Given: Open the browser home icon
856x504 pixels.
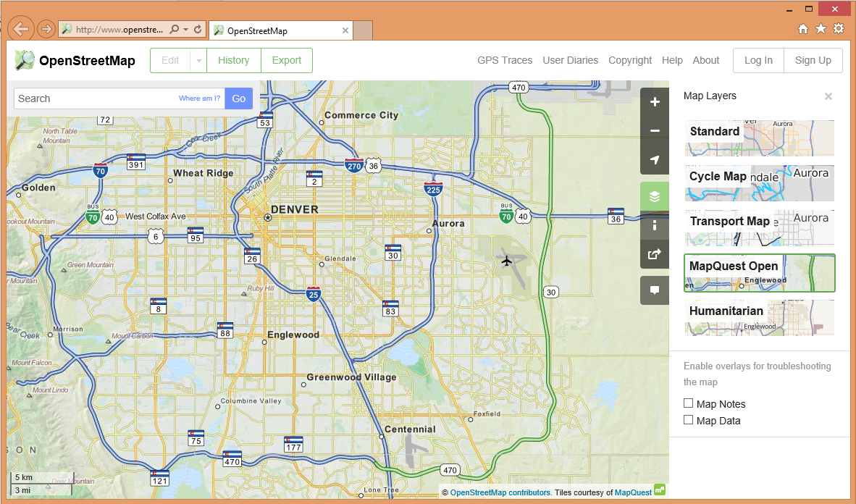Looking at the screenshot, I should tap(802, 29).
